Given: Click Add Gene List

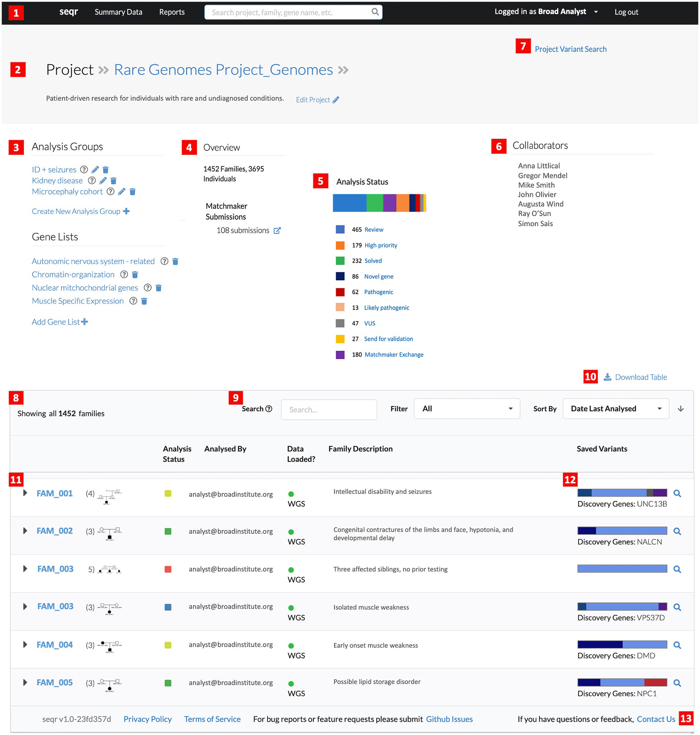Looking at the screenshot, I should pyautogui.click(x=60, y=322).
